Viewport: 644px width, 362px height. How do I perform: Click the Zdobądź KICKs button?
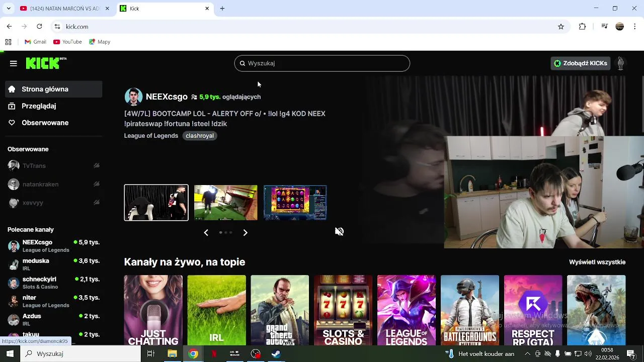click(x=581, y=63)
